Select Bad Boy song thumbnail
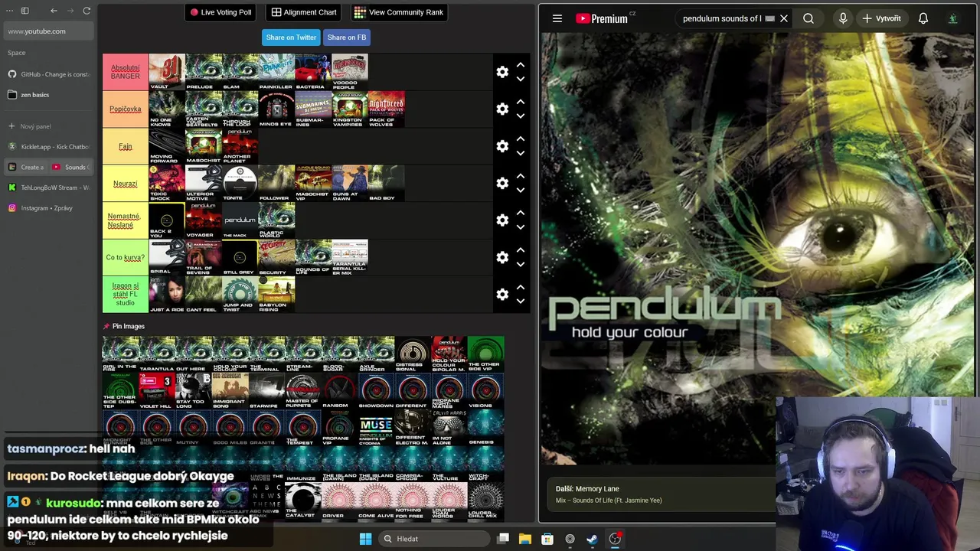 pos(387,183)
